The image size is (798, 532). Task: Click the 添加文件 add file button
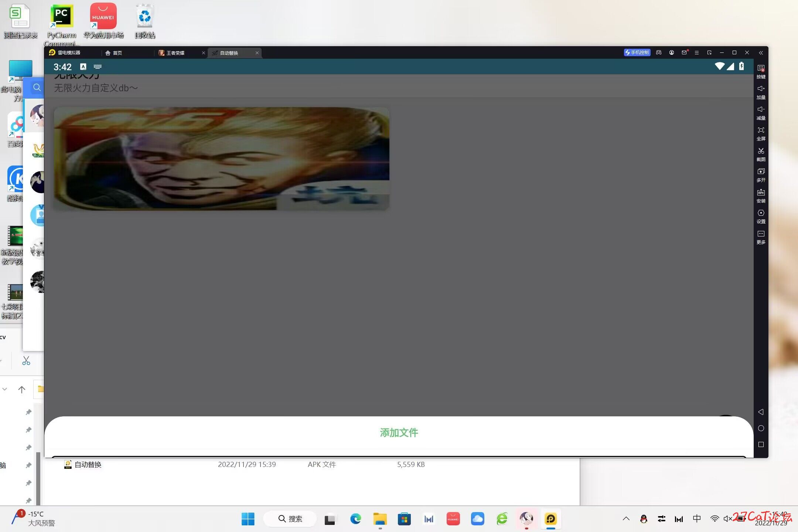pos(399,433)
